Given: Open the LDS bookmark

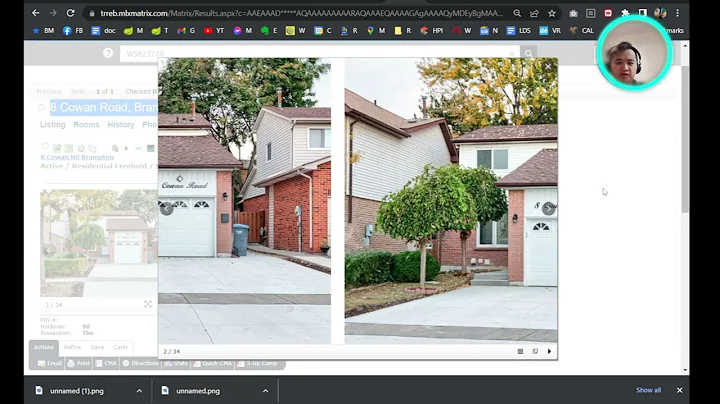Looking at the screenshot, I should 518,31.
